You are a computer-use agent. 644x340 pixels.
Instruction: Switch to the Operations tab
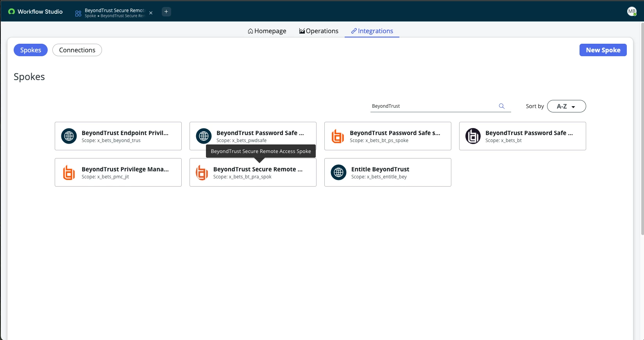coord(319,31)
